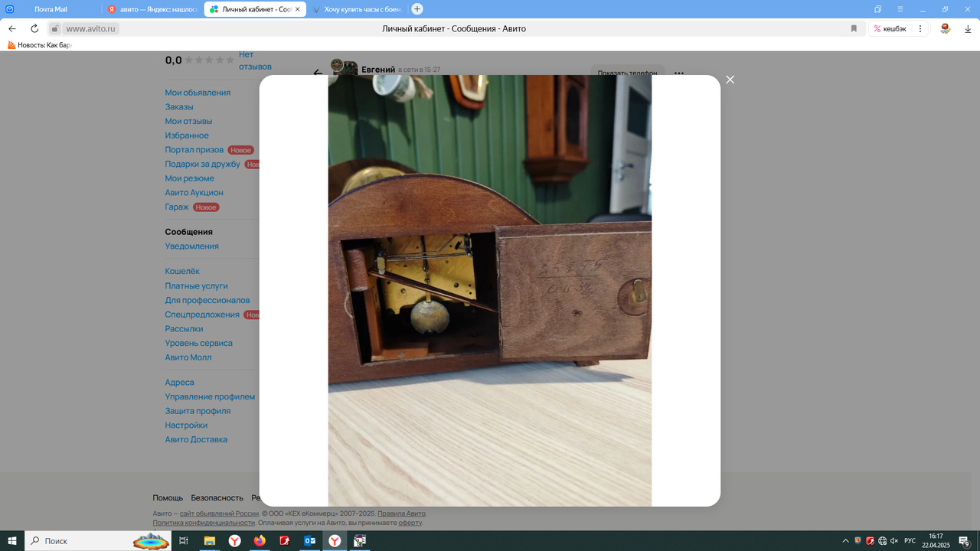The image size is (980, 551).
Task: Go back from the chat with Евгений
Action: [x=318, y=73]
